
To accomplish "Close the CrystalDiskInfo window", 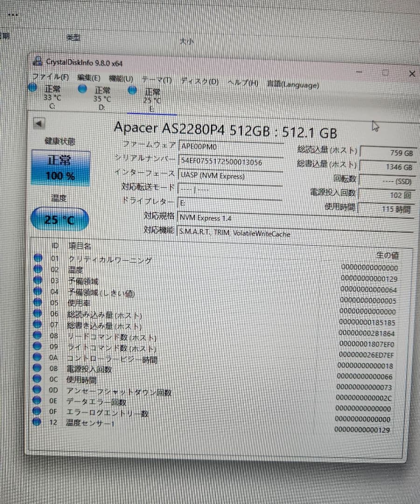I will 412,74.
